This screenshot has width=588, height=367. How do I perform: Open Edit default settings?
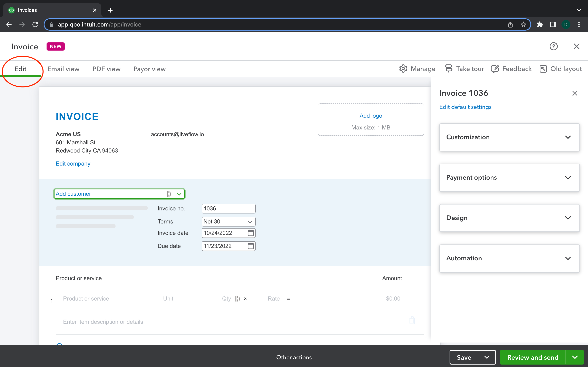point(465,107)
